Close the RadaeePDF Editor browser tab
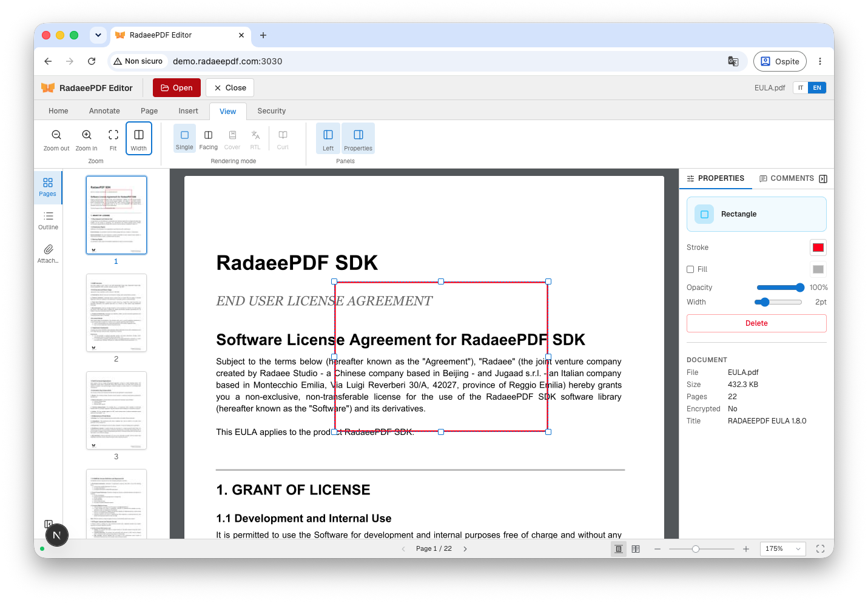868x603 pixels. 241,35
